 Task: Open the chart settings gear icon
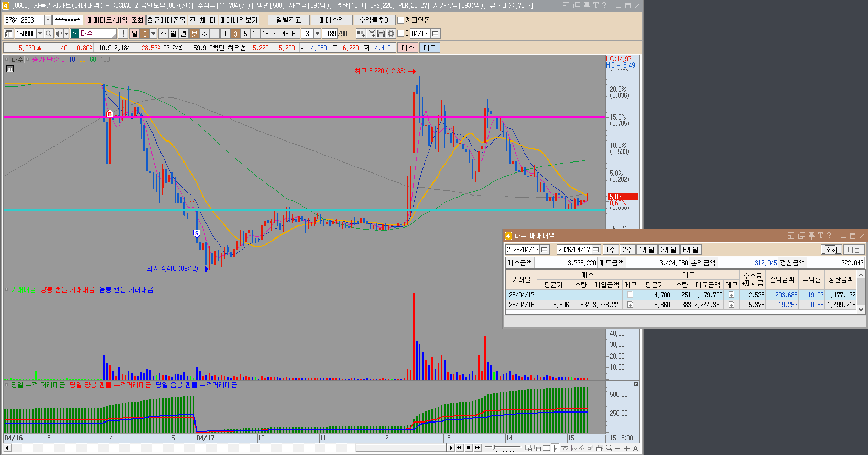pyautogui.click(x=391, y=34)
